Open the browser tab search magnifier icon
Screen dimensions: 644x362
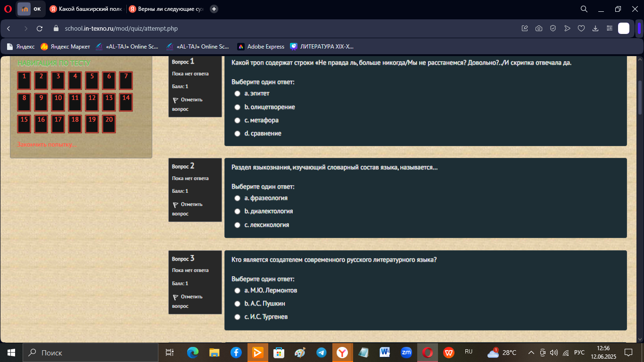584,9
